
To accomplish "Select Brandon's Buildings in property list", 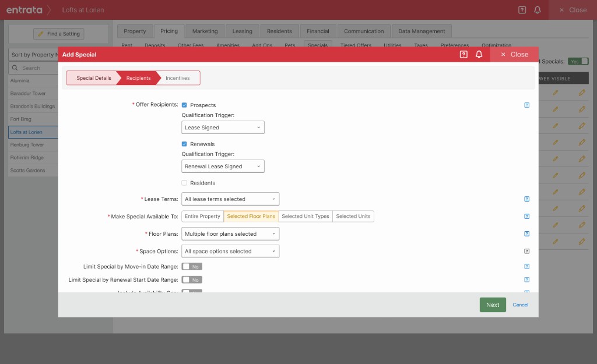I will (x=33, y=106).
